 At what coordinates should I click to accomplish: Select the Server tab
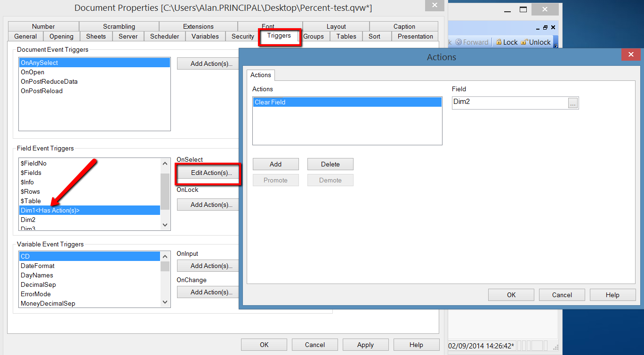(x=128, y=36)
